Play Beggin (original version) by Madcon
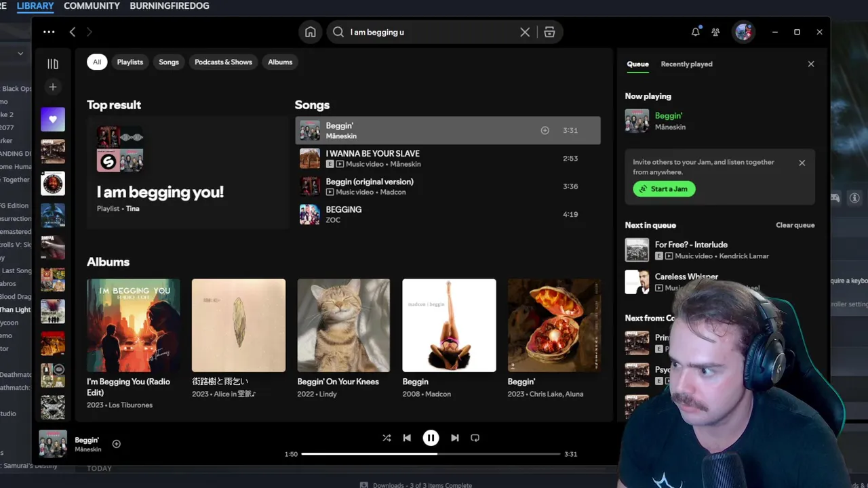 448,186
